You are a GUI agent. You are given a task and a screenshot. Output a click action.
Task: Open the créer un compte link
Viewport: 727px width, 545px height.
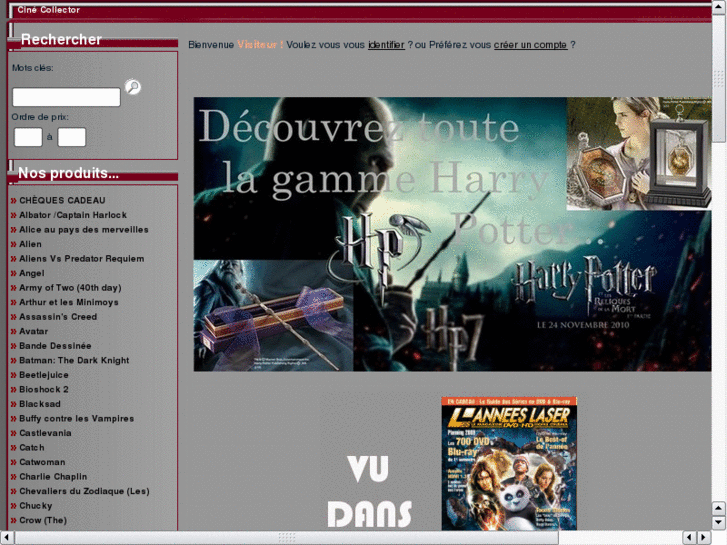click(530, 45)
